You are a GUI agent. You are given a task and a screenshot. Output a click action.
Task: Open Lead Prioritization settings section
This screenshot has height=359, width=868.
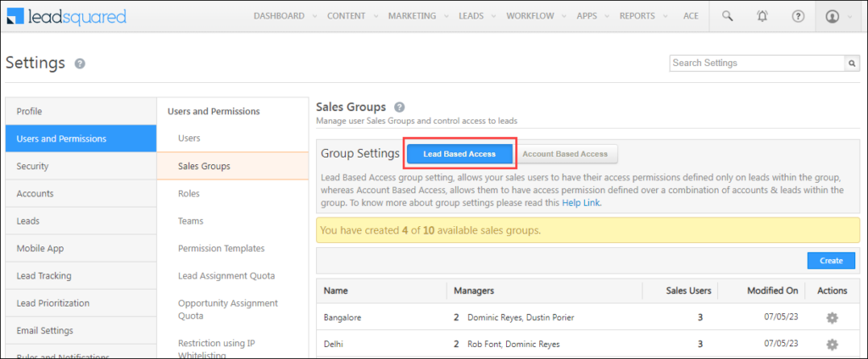(x=81, y=303)
